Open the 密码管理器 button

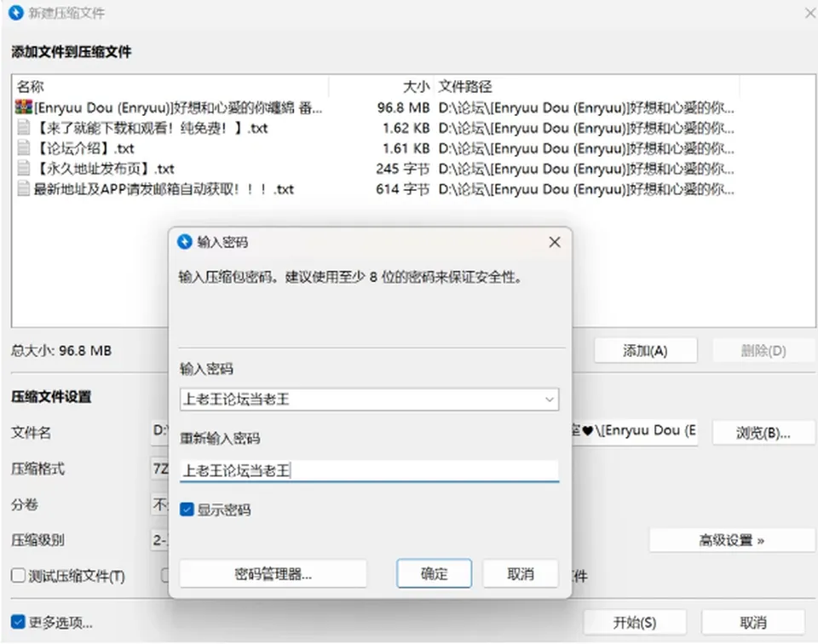(x=273, y=573)
